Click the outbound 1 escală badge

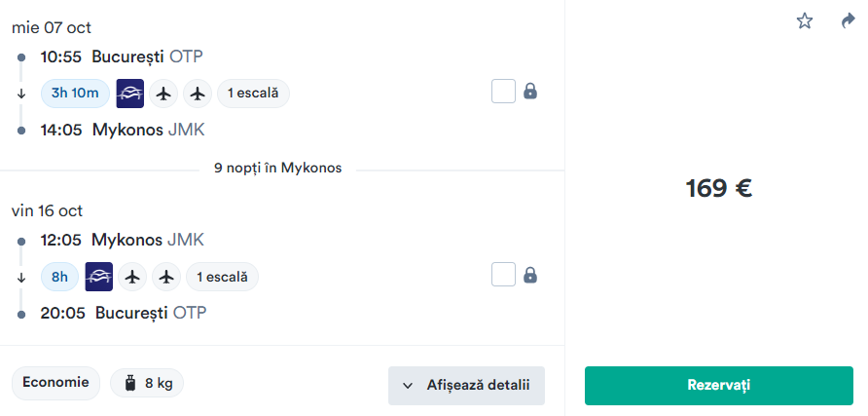[253, 94]
